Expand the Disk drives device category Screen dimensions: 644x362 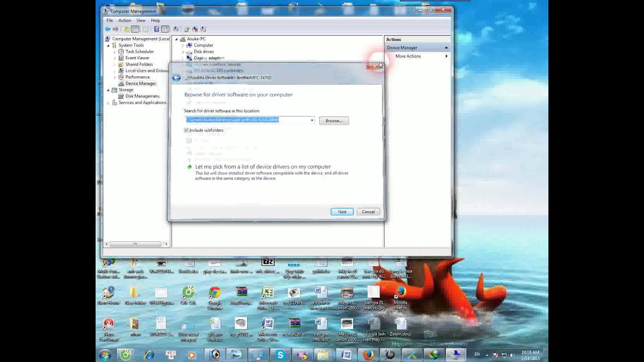[183, 52]
